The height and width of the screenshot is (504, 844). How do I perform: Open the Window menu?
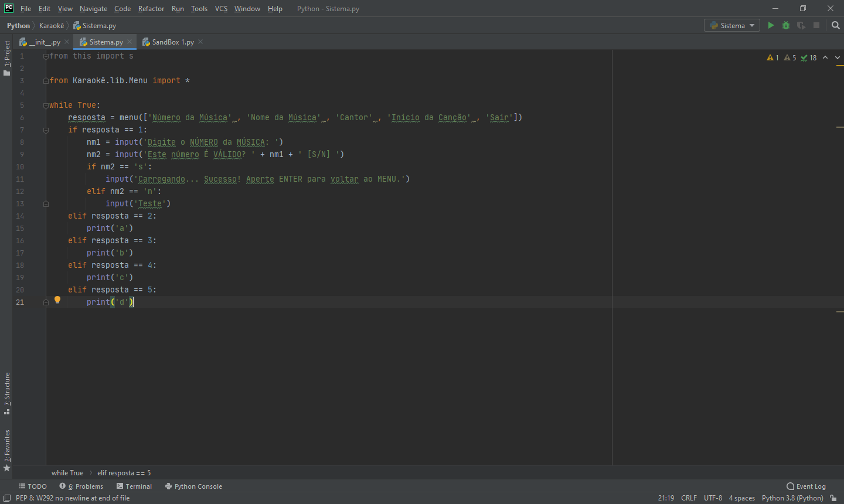pos(247,9)
